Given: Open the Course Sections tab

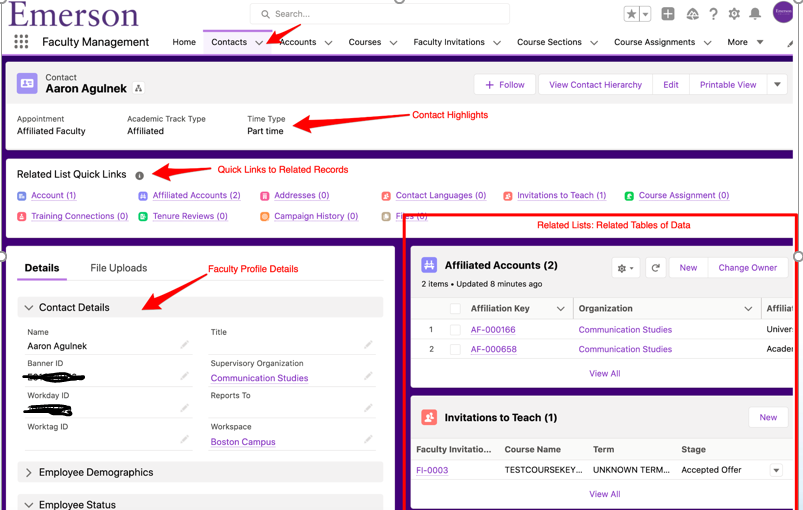Looking at the screenshot, I should tap(549, 42).
